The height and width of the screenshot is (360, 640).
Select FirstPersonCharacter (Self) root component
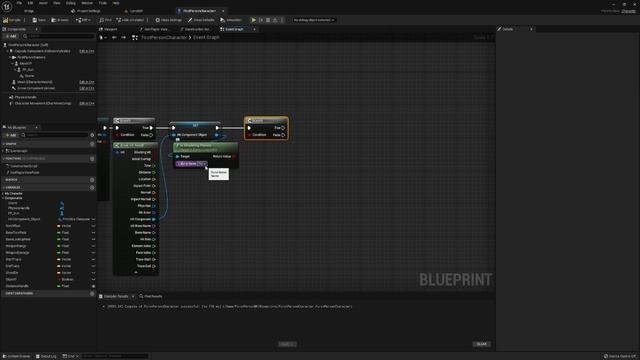pyautogui.click(x=25, y=45)
